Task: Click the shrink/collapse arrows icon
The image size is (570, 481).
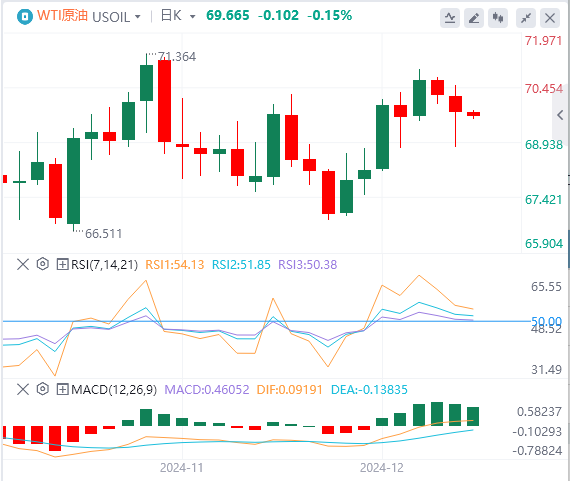Action: click(526, 18)
